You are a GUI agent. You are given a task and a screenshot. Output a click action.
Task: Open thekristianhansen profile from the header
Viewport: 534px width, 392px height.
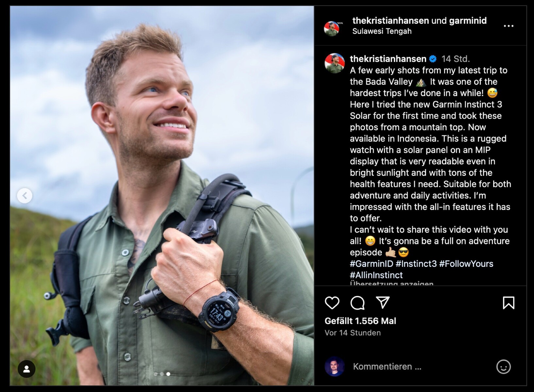390,21
